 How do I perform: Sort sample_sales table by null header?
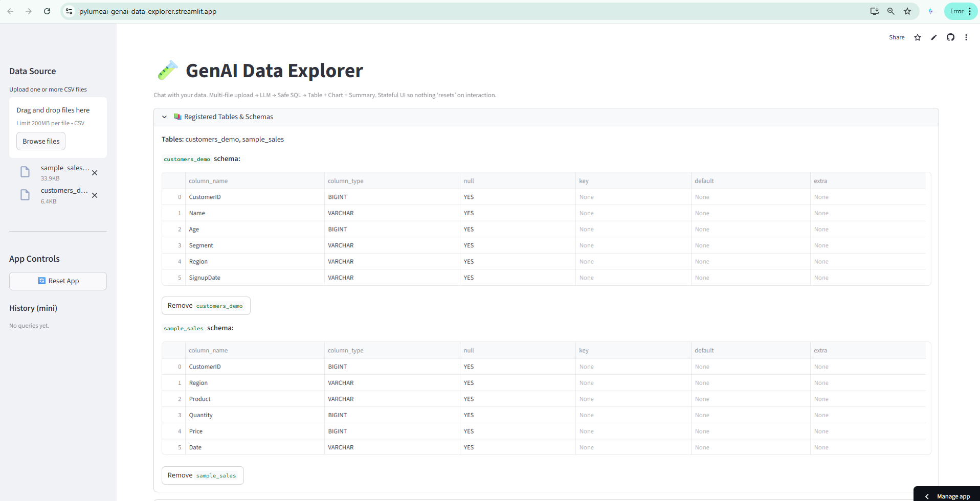tap(517, 351)
